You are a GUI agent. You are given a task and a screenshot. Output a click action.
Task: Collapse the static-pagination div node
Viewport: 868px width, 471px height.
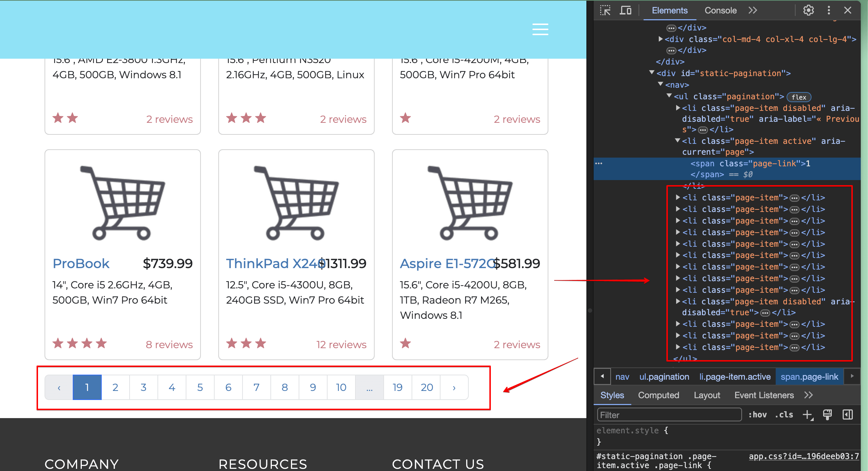tap(652, 73)
